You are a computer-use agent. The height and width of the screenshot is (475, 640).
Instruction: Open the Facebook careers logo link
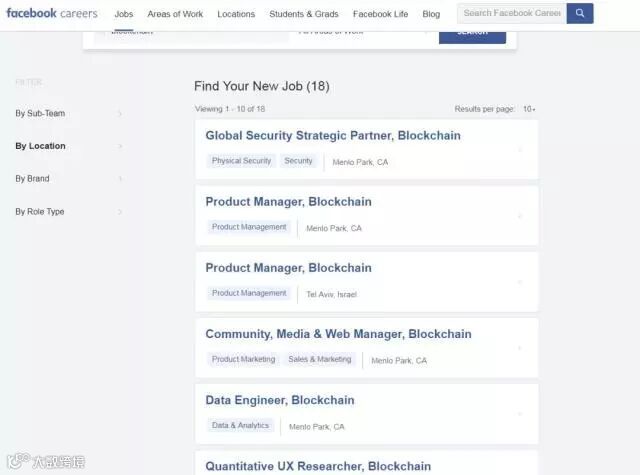(x=52, y=13)
